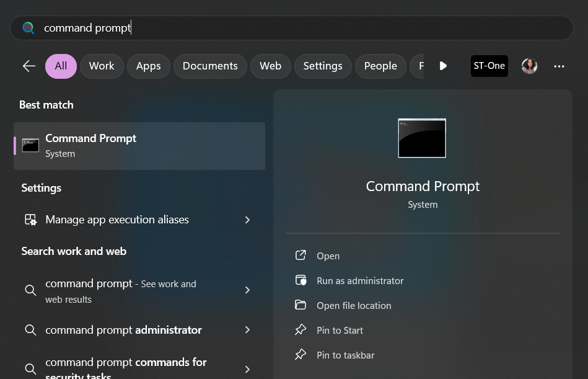Expand 'See work and web results' chevron
The image size is (588, 379).
click(247, 290)
